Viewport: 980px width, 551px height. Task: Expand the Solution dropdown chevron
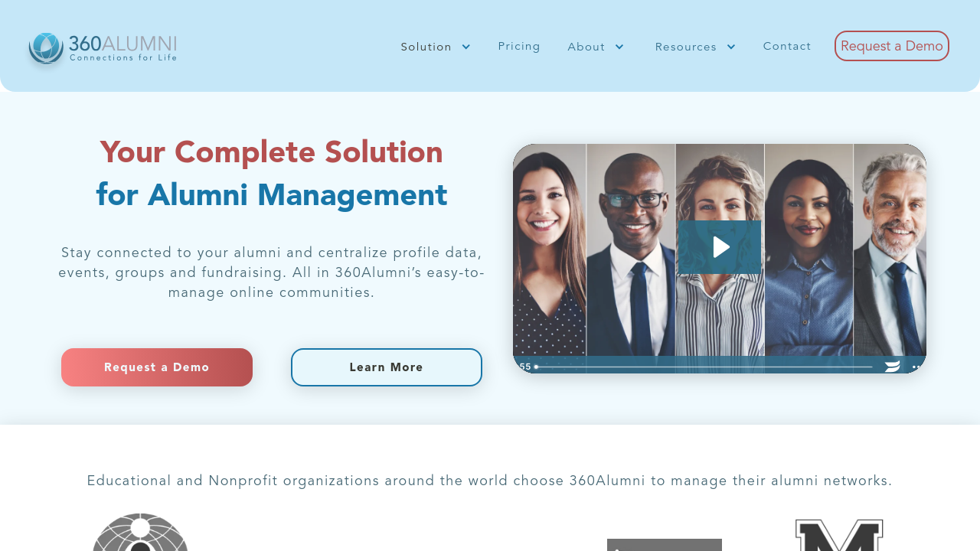coord(465,47)
